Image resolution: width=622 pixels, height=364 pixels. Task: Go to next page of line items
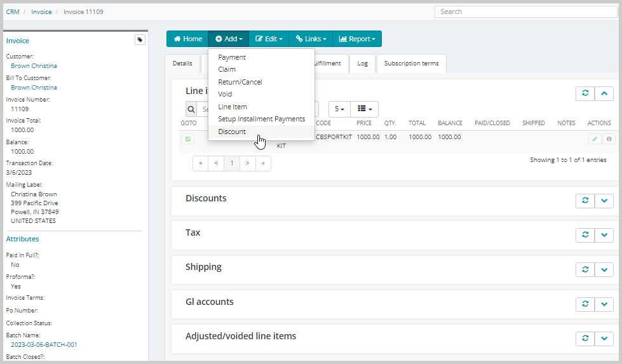(x=248, y=163)
